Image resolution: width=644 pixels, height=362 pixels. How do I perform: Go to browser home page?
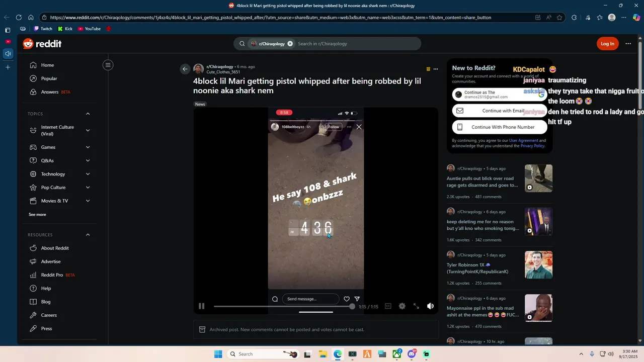(31, 17)
